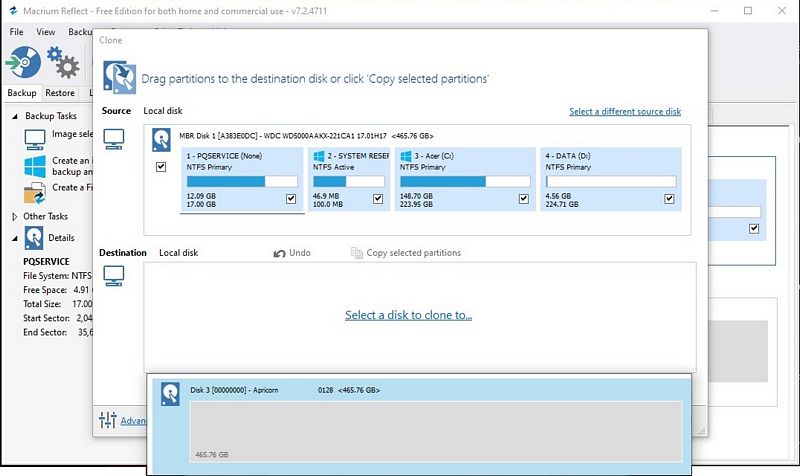This screenshot has height=476, width=800.
Task: Click the 'Total Size' detail line
Action: [57, 304]
